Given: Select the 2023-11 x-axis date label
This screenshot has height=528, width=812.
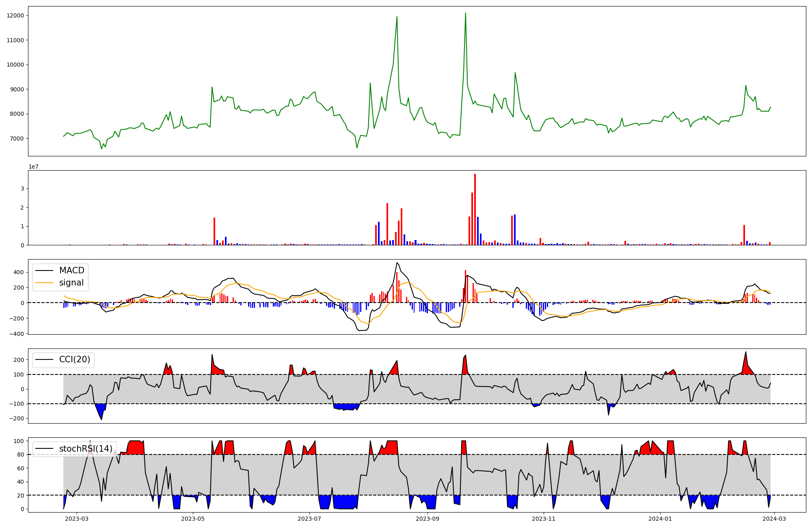Looking at the screenshot, I should (x=544, y=519).
